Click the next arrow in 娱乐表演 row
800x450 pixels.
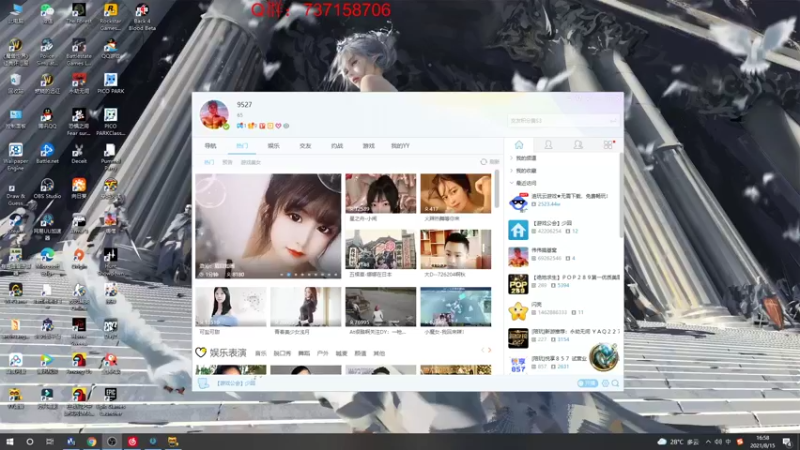(x=490, y=350)
